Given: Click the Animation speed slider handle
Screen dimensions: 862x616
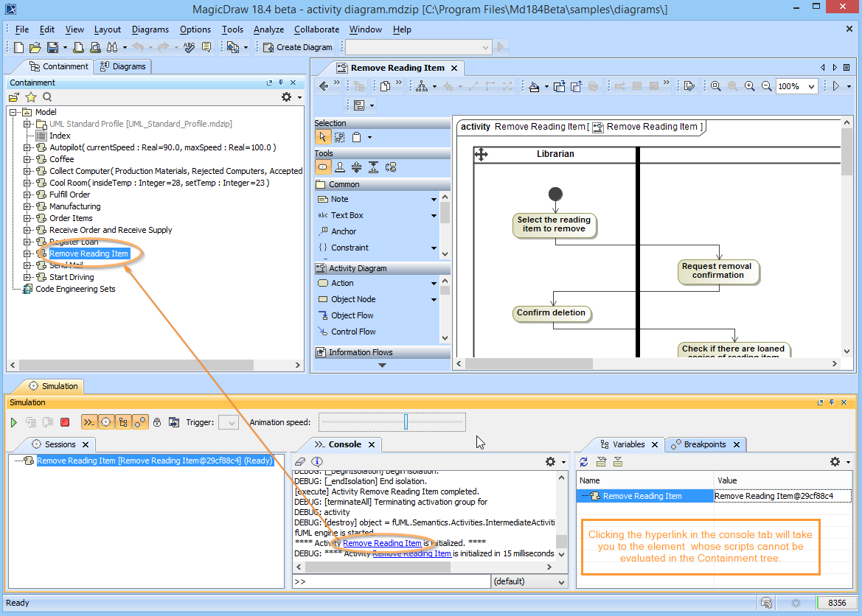Looking at the screenshot, I should click(x=406, y=422).
